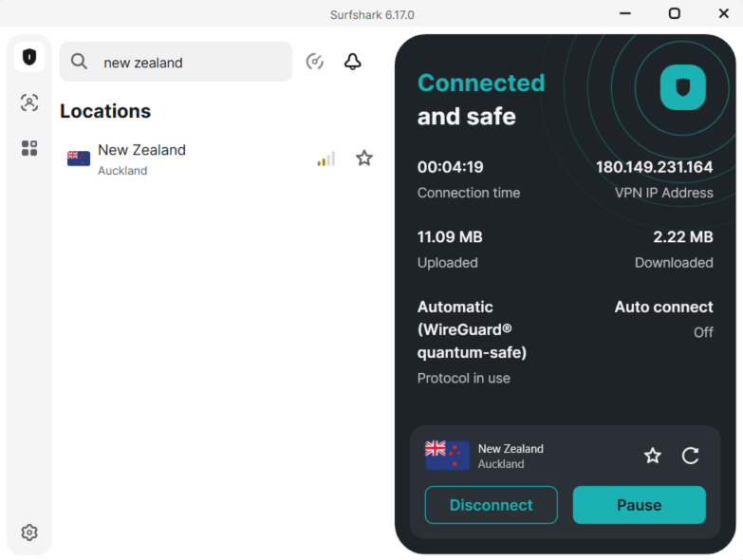Click the 11.09 MB uploaded value

point(450,237)
